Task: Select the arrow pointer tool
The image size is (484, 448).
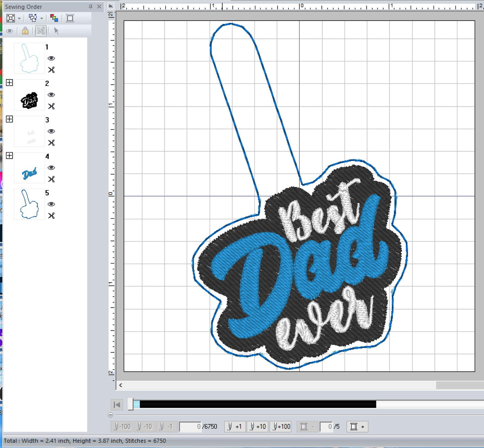Action: 56,31
